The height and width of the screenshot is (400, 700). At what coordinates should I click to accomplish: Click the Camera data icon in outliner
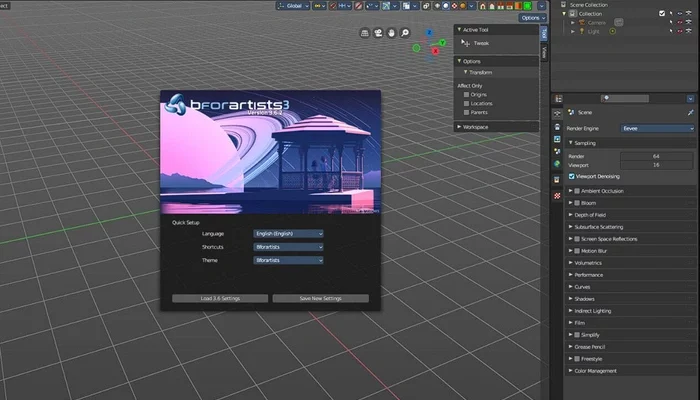click(x=619, y=22)
